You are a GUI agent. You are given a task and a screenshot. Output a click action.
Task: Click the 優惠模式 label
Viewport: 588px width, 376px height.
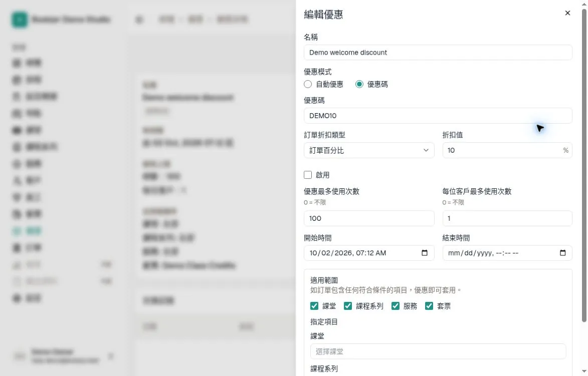pos(318,72)
